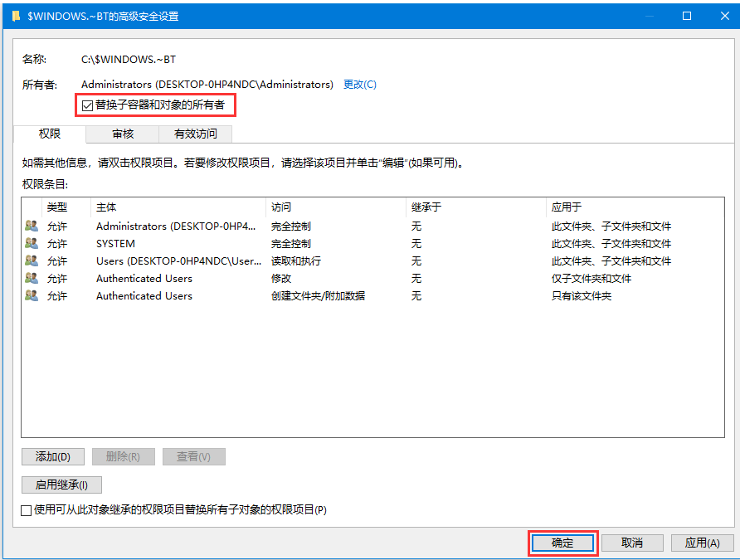Sort entries by 主体 column header
The image size is (740, 560).
(x=106, y=207)
